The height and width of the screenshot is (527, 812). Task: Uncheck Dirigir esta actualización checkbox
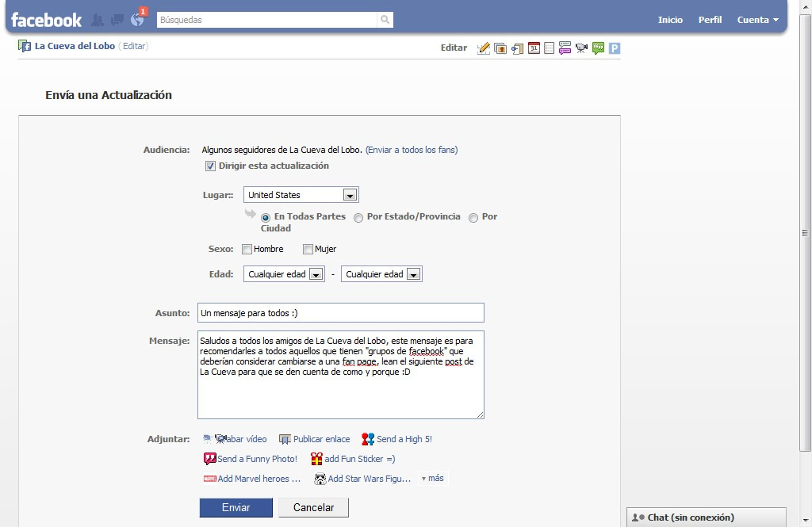[210, 166]
